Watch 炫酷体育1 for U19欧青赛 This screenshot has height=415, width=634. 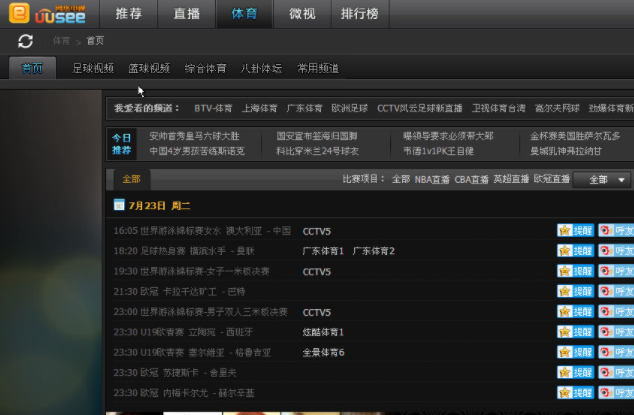(323, 332)
